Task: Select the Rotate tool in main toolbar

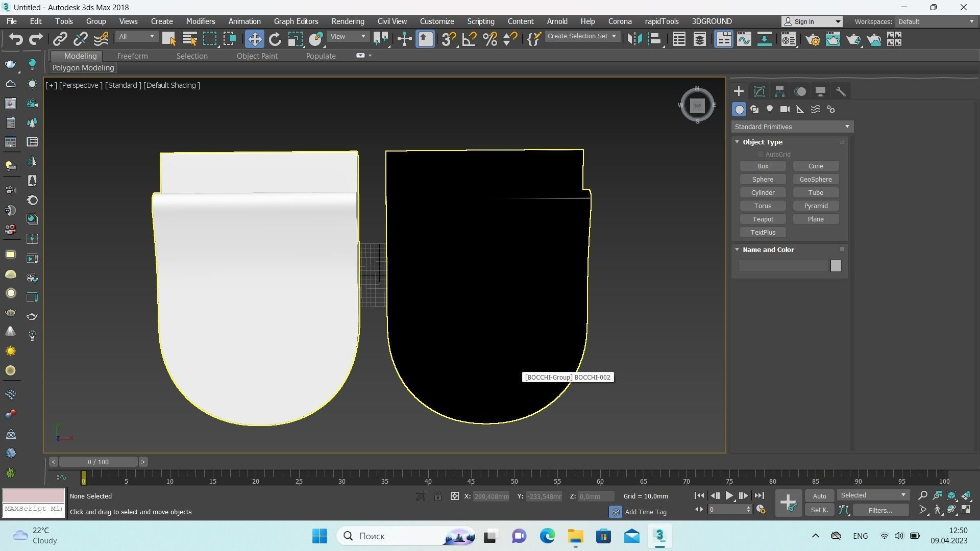Action: tap(275, 39)
